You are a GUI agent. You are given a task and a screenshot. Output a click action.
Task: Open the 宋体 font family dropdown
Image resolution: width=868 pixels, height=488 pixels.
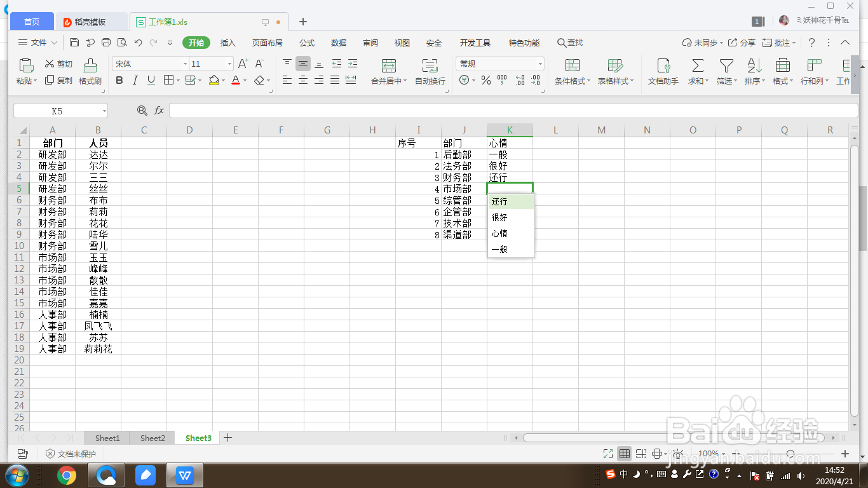(x=184, y=63)
